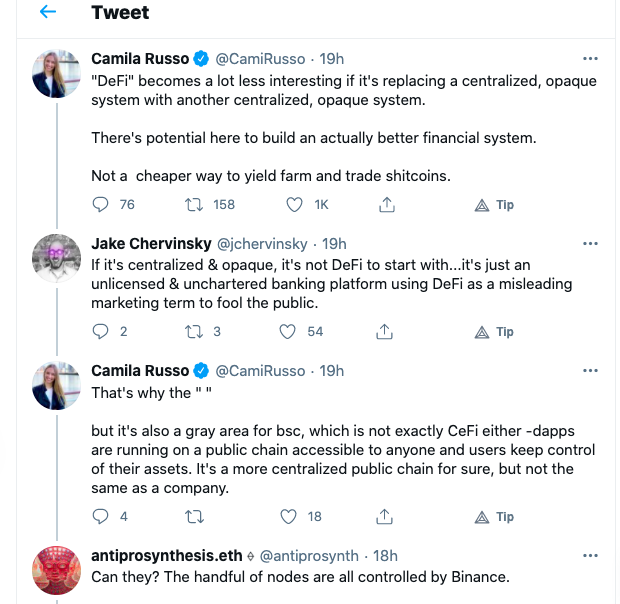This screenshot has width=620, height=604.
Task: Retweet Jake Chervinsky's reply
Action: coord(194,332)
